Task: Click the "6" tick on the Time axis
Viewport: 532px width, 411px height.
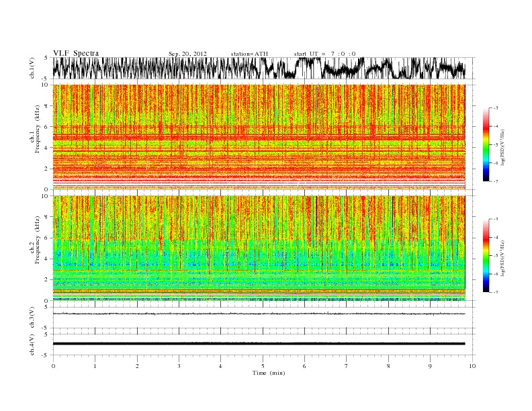Action: [304, 366]
